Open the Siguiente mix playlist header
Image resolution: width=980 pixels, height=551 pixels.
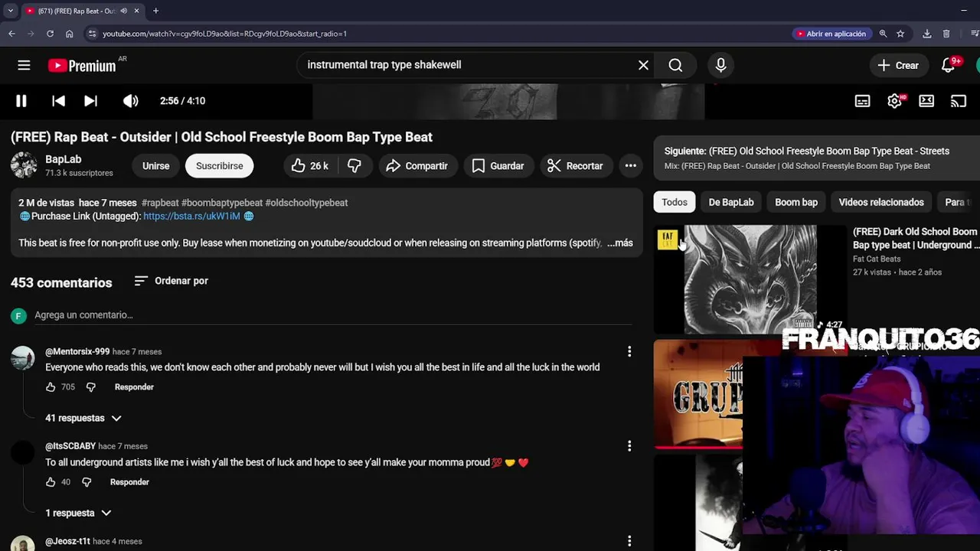(x=816, y=158)
